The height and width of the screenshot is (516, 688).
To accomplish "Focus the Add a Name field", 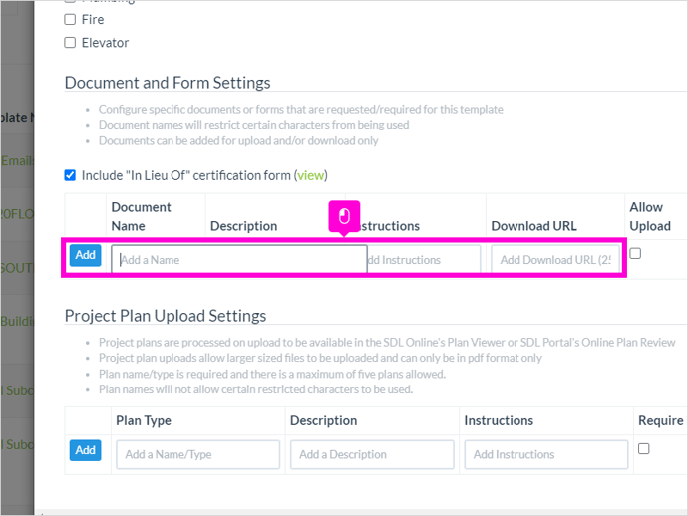I will [x=239, y=259].
